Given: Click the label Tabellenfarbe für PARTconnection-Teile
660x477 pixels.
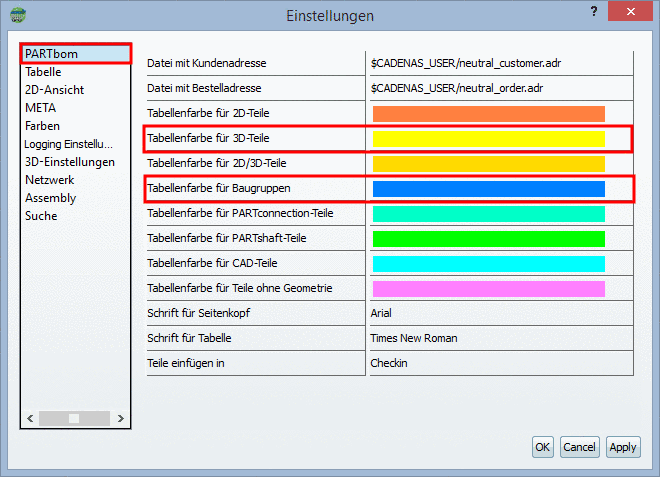Looking at the screenshot, I should [x=240, y=213].
